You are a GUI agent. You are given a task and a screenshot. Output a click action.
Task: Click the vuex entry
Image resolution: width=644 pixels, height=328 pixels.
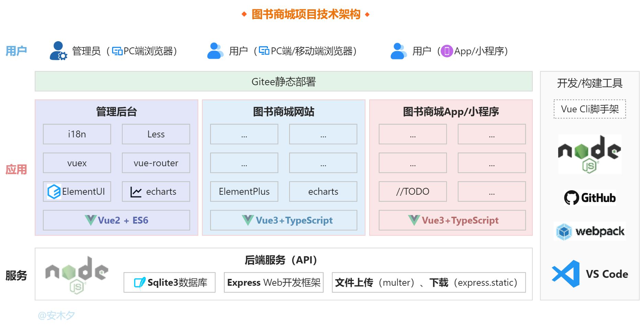tap(77, 163)
